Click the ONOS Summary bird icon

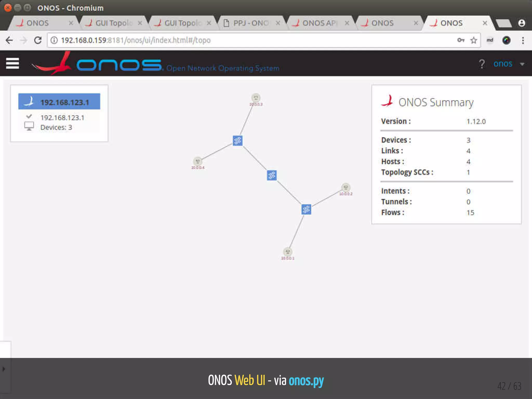tap(387, 101)
